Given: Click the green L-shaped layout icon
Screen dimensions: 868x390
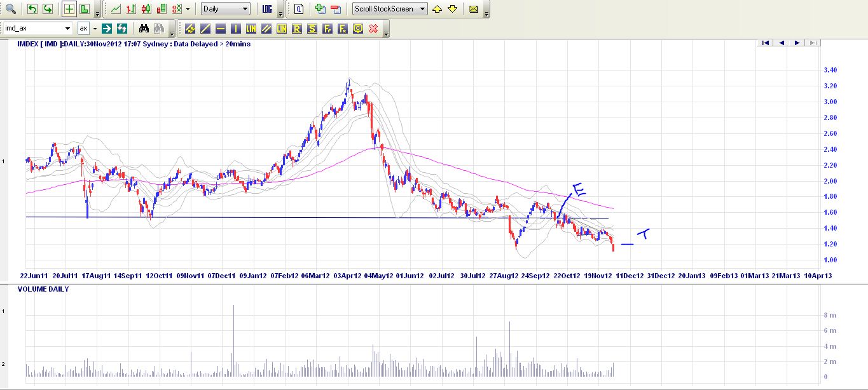Looking at the screenshot, I should point(84,9).
